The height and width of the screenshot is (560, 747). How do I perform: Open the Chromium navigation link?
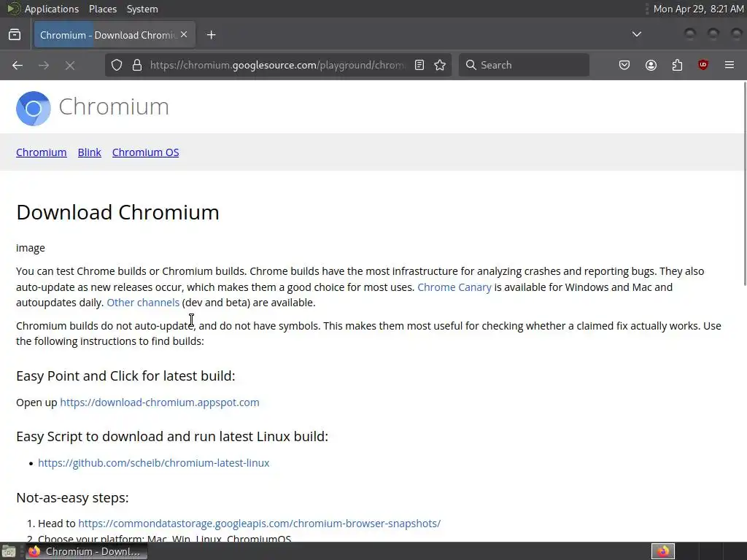pos(42,152)
